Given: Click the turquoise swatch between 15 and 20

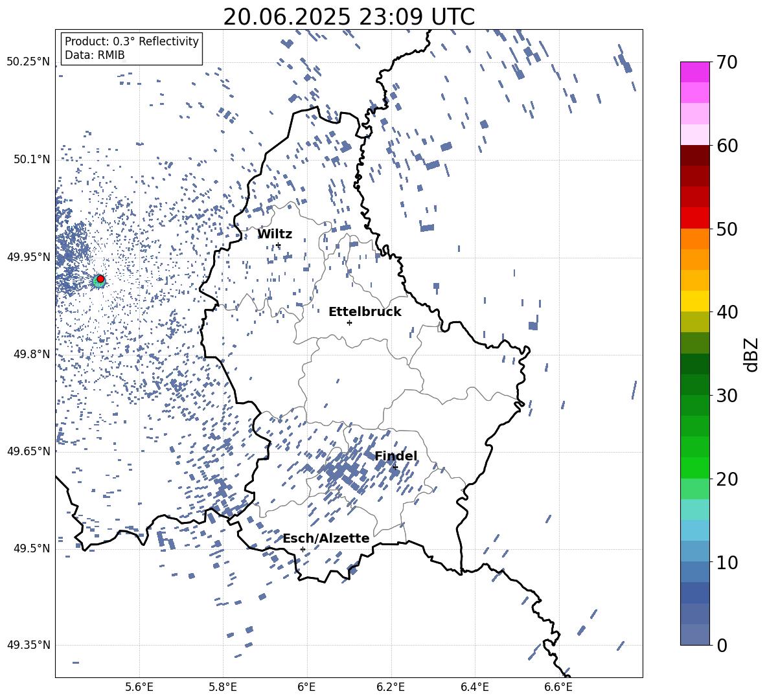Looking at the screenshot, I should coord(695,510).
